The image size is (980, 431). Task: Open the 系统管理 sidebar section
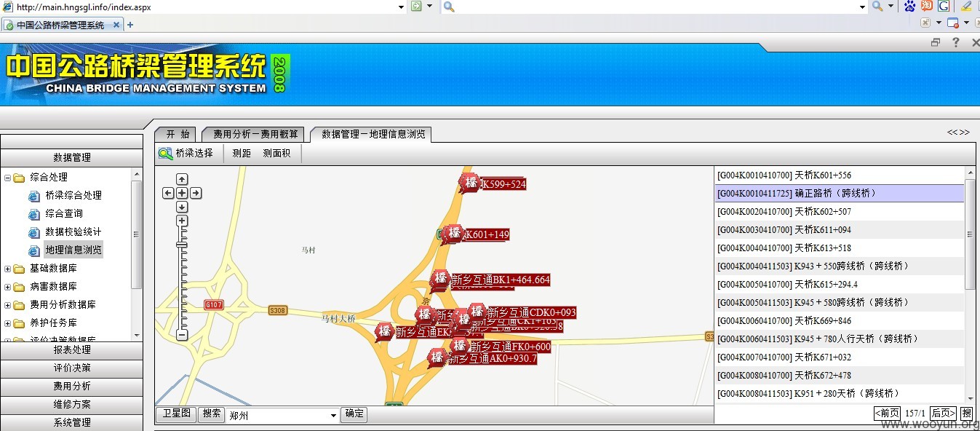tap(72, 422)
